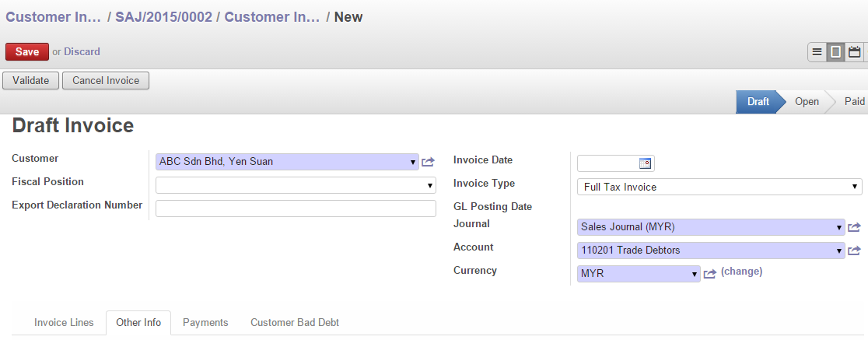This screenshot has width=868, height=340.
Task: Expand the Sales Journal dropdown
Action: click(839, 228)
